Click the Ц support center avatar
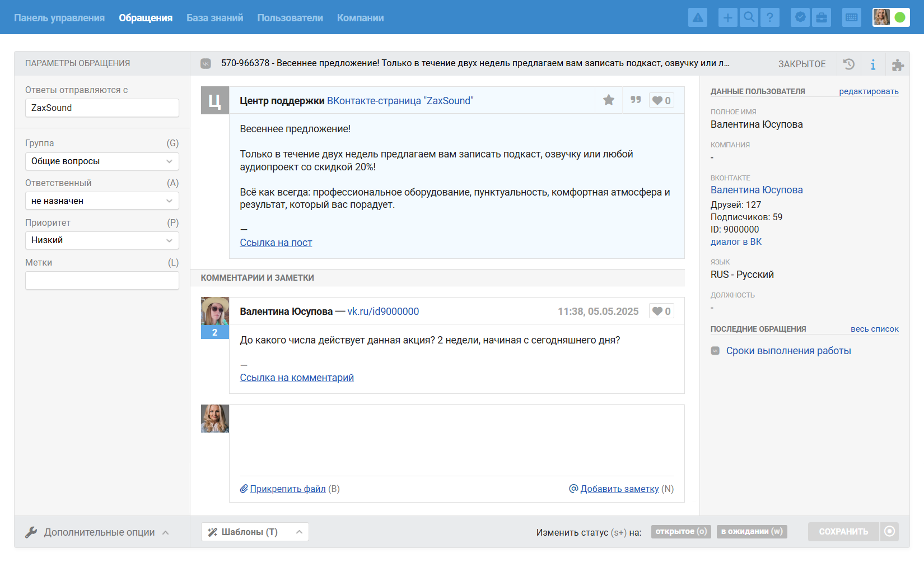The image size is (924, 562). [x=215, y=100]
